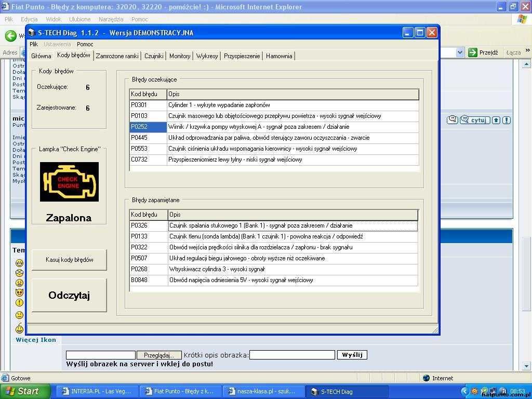Open the Główna tab
Image resolution: width=532 pixels, height=399 pixels.
tap(41, 56)
